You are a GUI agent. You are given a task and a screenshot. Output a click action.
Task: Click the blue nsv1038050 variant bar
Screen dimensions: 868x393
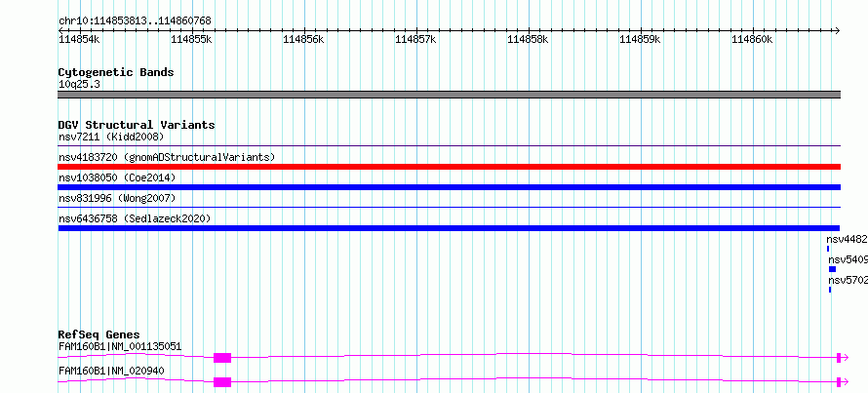[450, 187]
